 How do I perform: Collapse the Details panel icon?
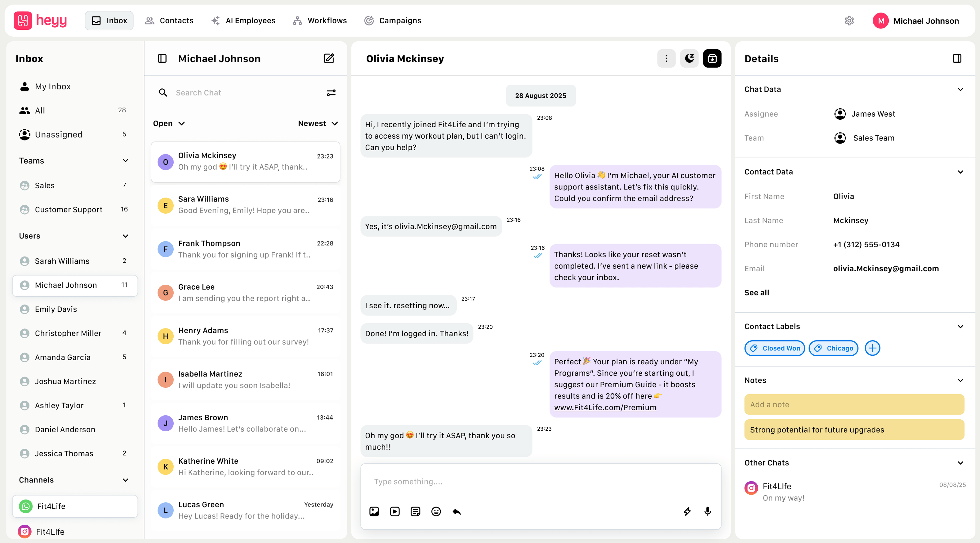coord(957,58)
